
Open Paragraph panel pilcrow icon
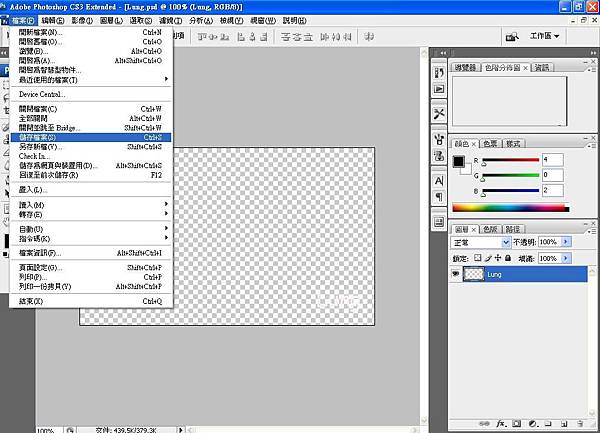(x=439, y=197)
